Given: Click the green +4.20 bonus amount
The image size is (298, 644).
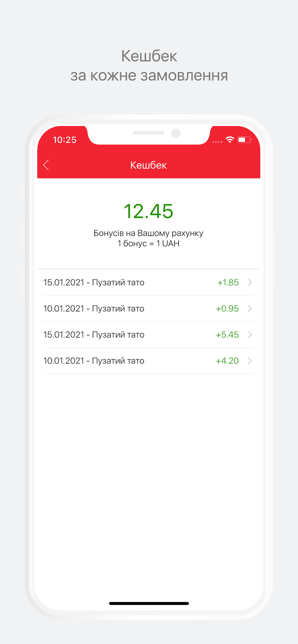Looking at the screenshot, I should pos(227,361).
